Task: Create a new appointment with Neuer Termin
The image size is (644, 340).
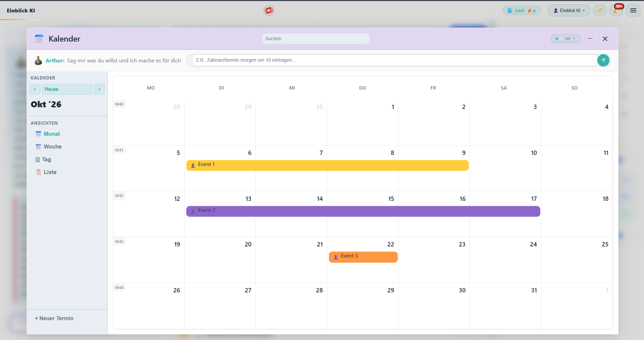Action: 54,318
